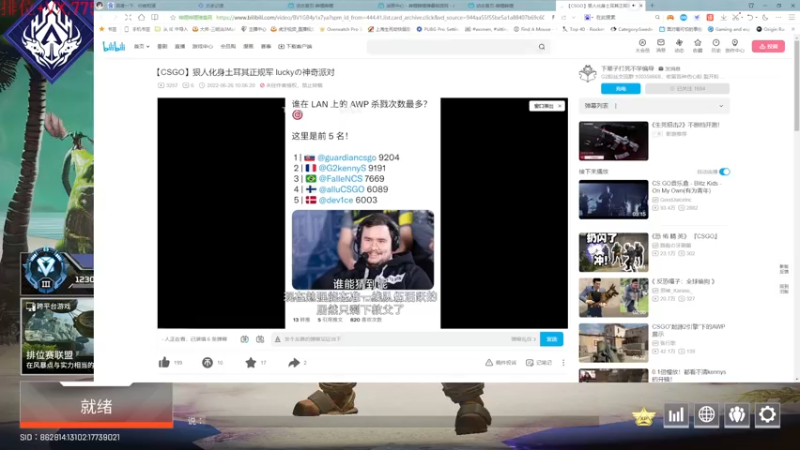The image size is (800, 450).
Task: Click the grey 已关注 follow button
Action: pyautogui.click(x=687, y=89)
